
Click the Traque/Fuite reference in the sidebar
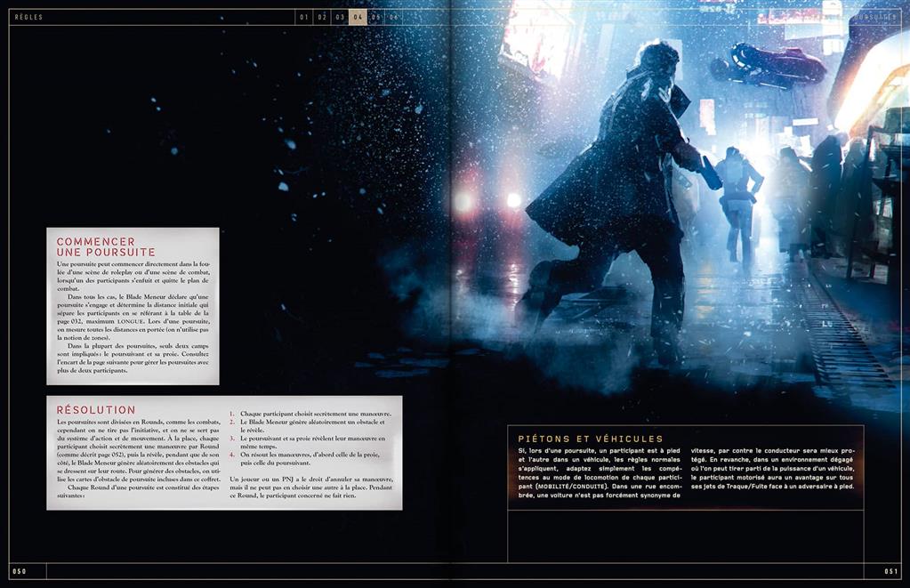(745, 488)
